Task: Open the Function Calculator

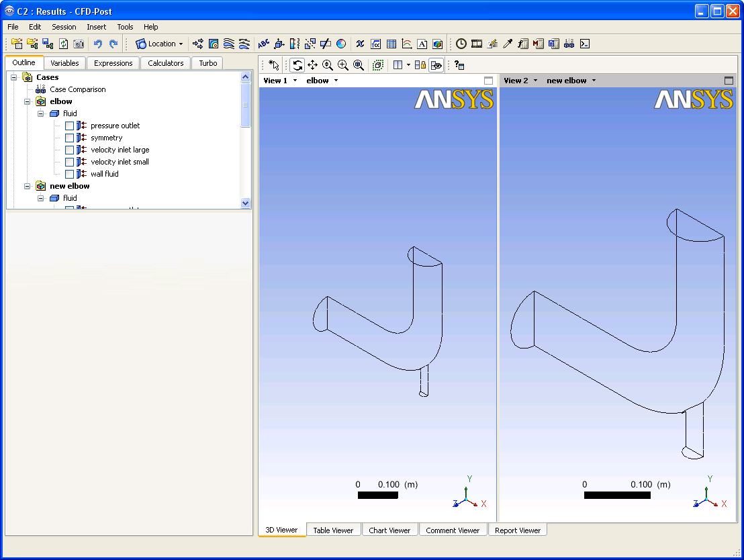Action: (523, 44)
